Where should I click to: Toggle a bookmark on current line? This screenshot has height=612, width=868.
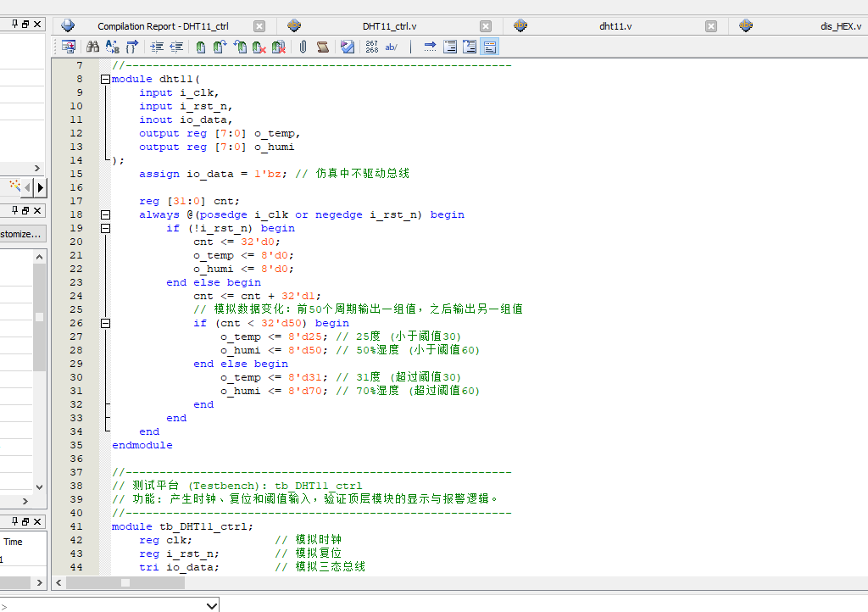pos(200,47)
